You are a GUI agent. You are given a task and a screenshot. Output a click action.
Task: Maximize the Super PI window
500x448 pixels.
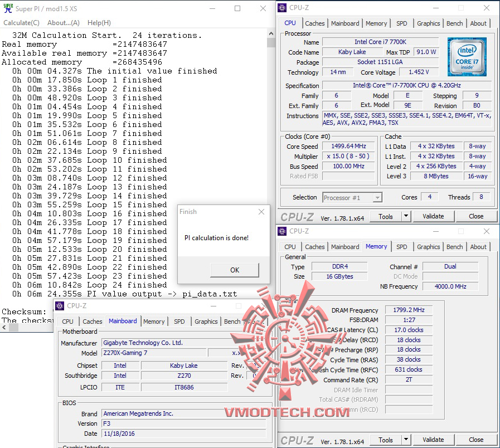pyautogui.click(x=237, y=8)
